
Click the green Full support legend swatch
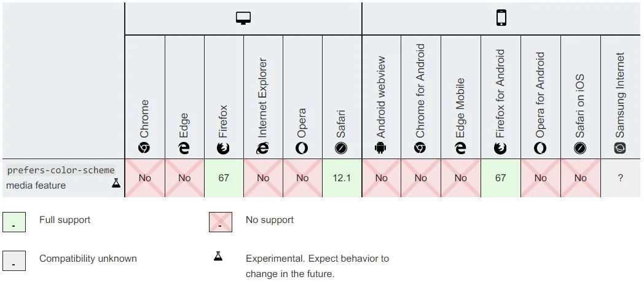point(14,222)
